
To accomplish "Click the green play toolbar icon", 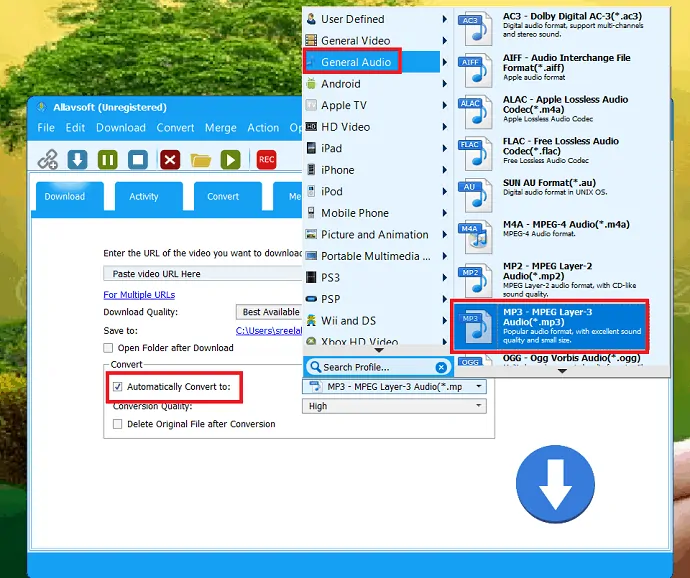I will pos(231,159).
